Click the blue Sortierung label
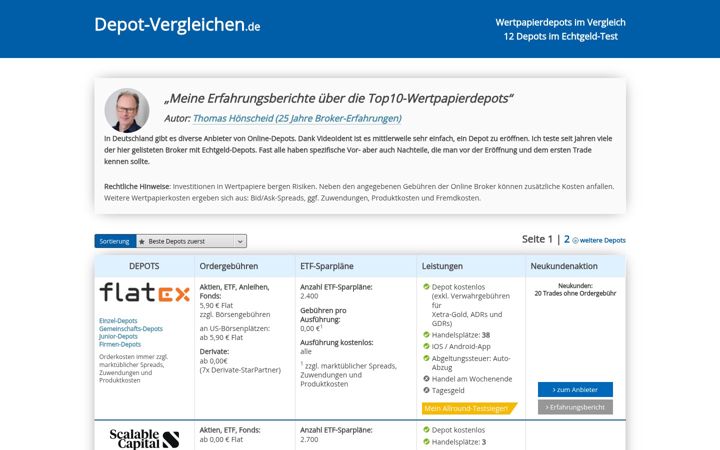The width and height of the screenshot is (720, 450). coord(115,241)
